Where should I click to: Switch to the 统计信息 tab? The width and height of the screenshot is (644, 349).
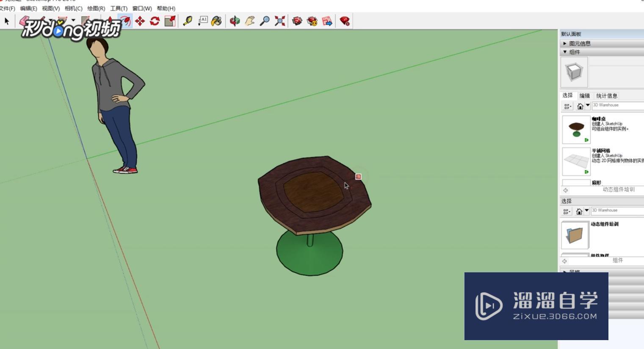point(607,96)
